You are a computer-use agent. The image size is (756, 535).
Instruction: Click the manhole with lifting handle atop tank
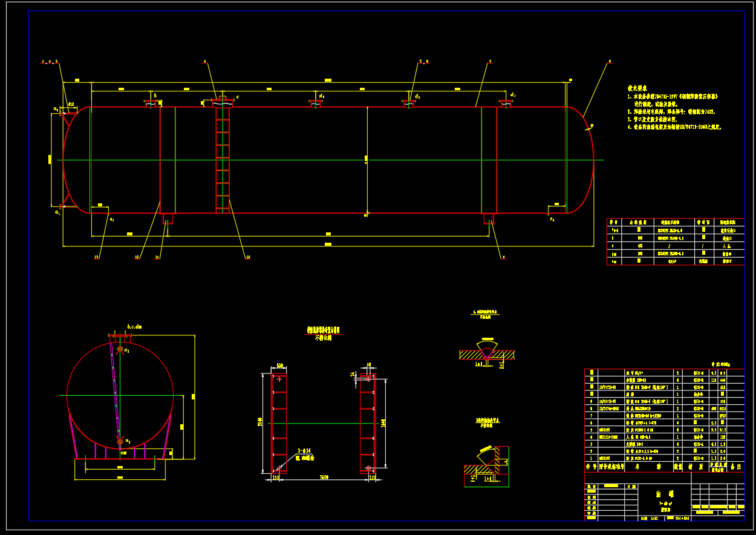223,102
